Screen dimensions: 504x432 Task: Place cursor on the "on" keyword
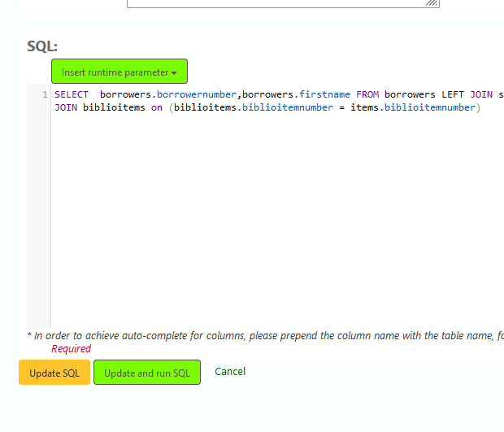156,108
